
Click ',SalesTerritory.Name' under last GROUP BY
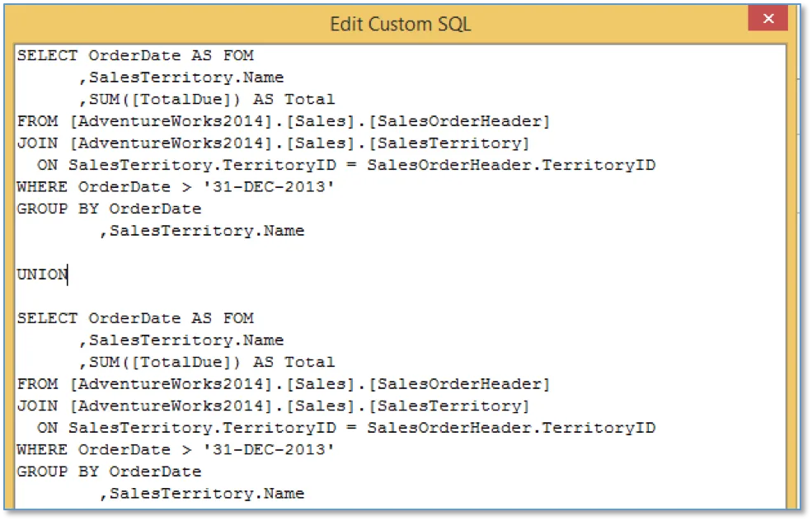coord(202,494)
